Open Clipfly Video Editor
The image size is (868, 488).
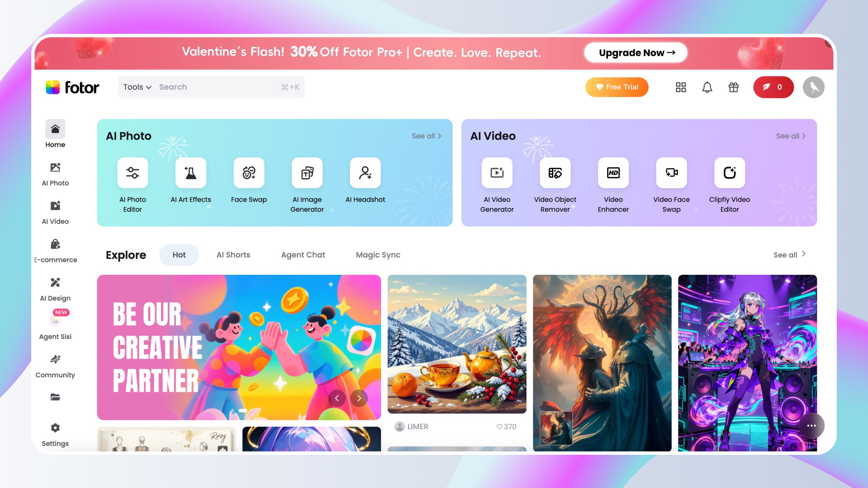tap(730, 173)
